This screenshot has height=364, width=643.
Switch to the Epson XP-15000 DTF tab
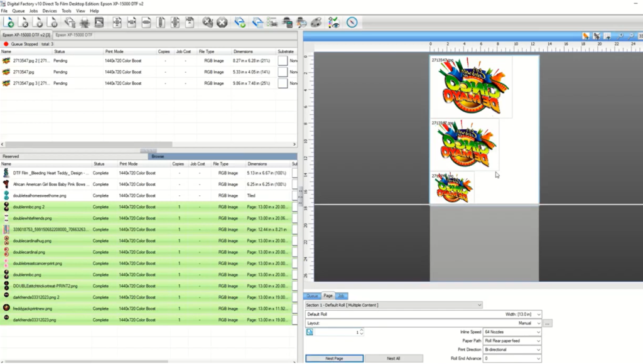pyautogui.click(x=74, y=35)
